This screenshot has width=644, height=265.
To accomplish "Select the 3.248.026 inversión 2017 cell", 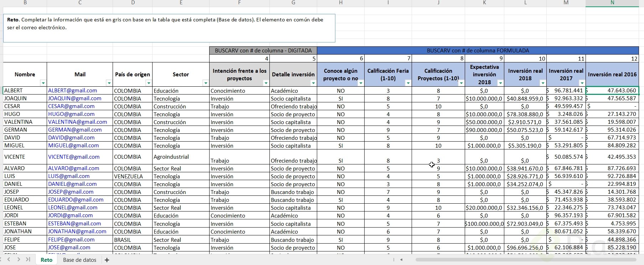I will (566, 114).
